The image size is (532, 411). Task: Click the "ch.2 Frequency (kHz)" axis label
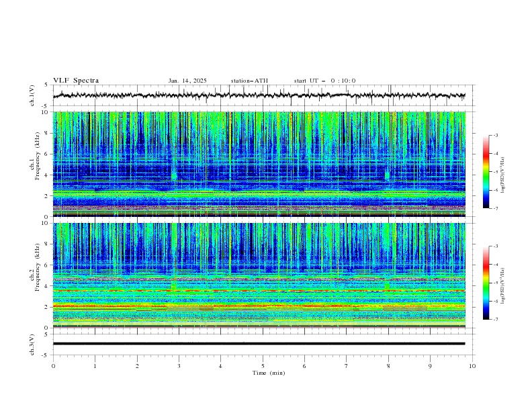coord(35,267)
